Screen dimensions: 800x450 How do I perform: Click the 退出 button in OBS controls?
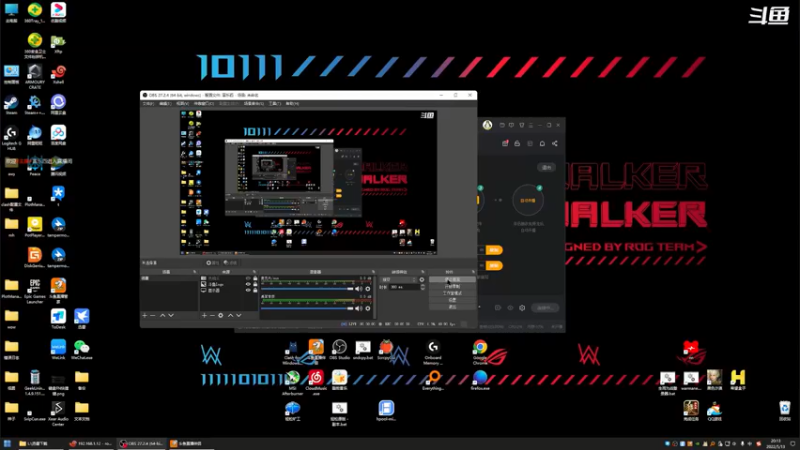[452, 307]
